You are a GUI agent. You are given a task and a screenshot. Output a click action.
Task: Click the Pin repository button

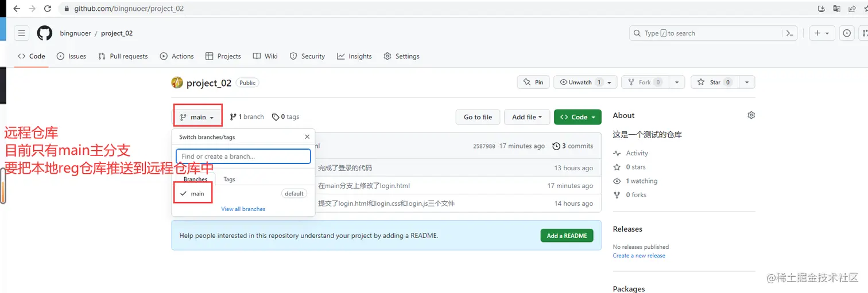[533, 83]
